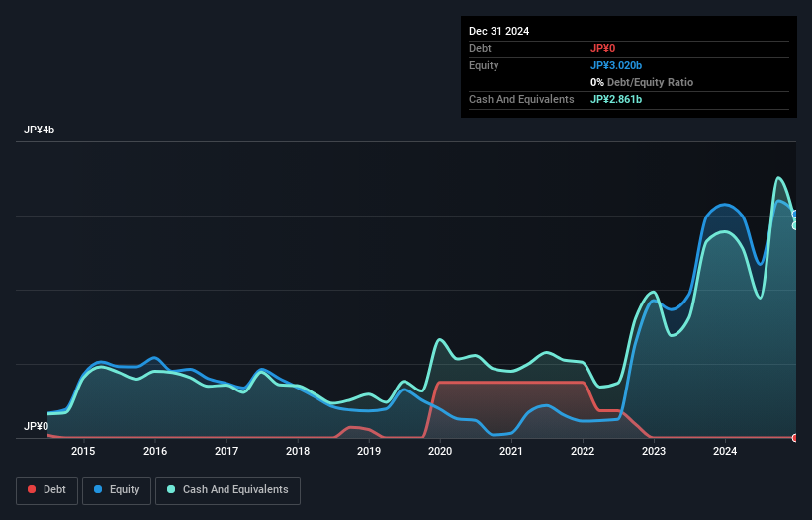812x520 pixels.
Task: Click the 2024 x-axis label
Action: pos(725,451)
